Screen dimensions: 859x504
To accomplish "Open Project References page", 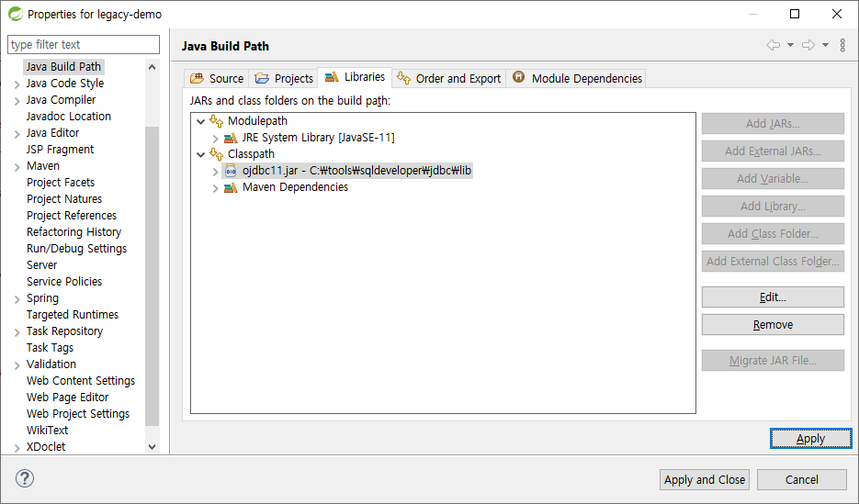I will pos(72,216).
